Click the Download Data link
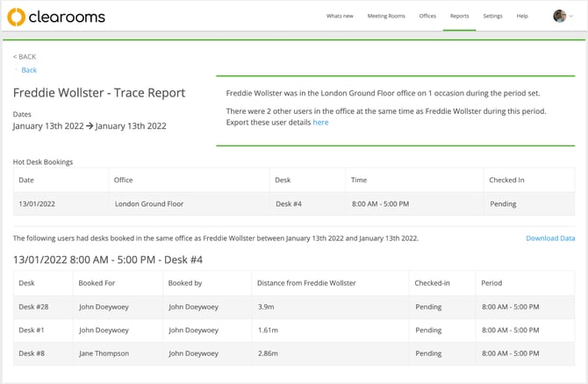 (550, 238)
